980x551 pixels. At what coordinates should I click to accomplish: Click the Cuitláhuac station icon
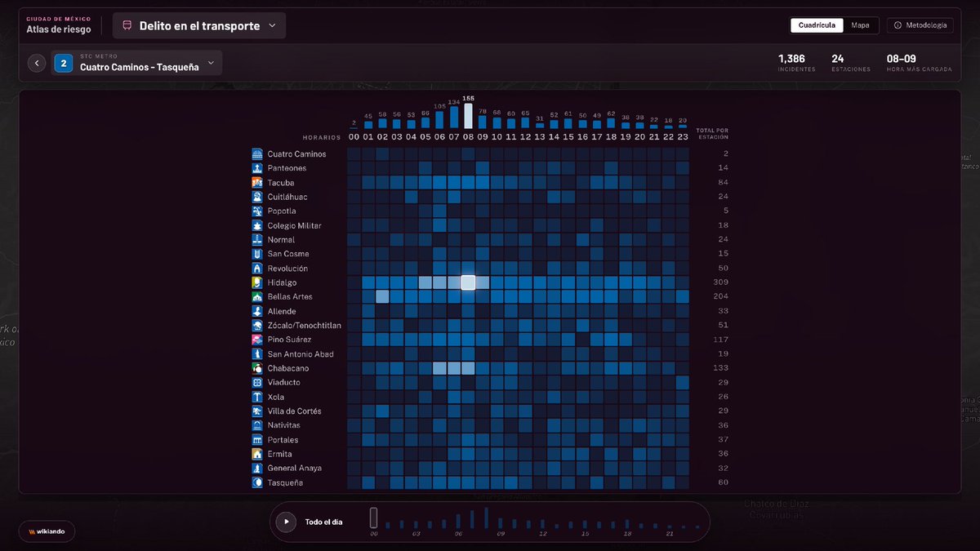(257, 197)
